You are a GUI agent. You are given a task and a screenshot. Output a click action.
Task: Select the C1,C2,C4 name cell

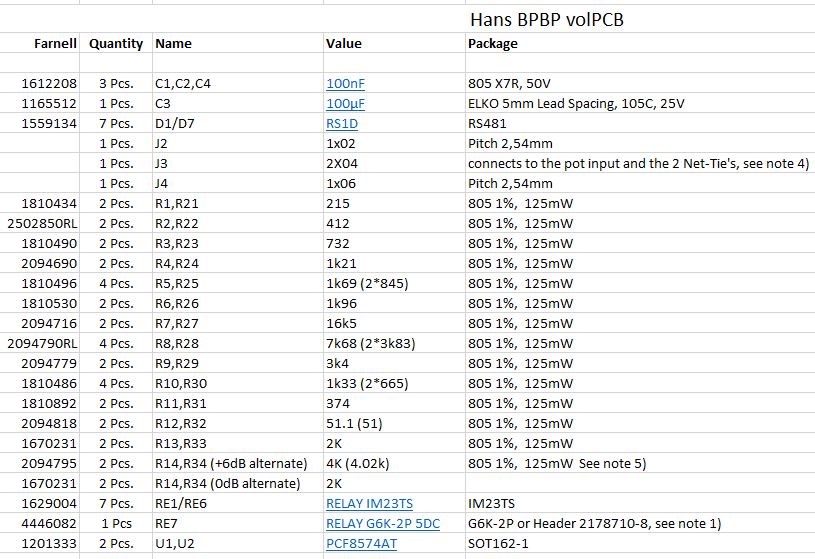238,83
